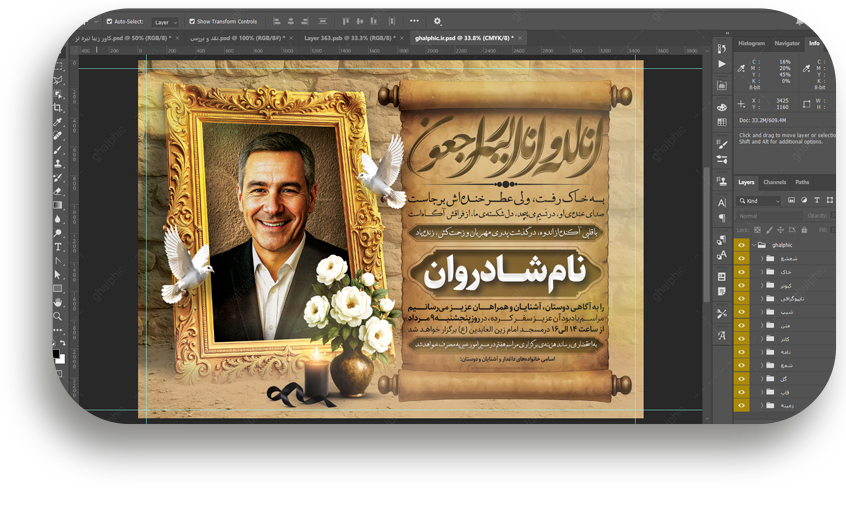Collapse the ghalphic group folder

(752, 244)
